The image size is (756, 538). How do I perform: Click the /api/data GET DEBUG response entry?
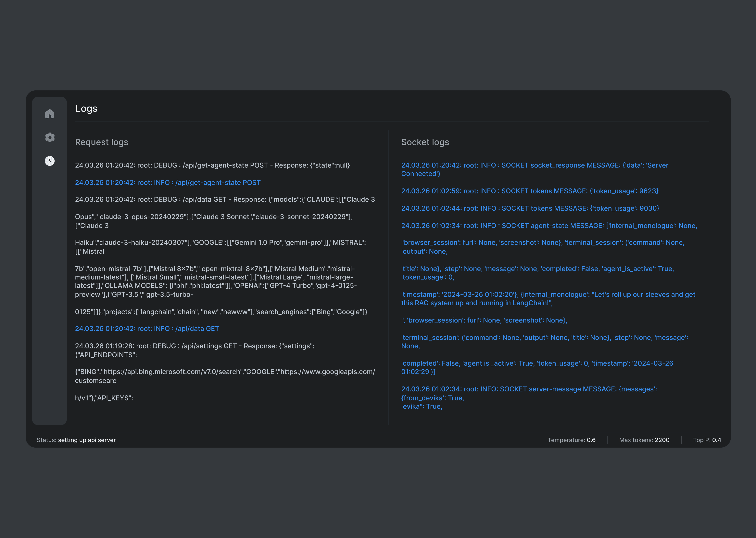point(225,199)
